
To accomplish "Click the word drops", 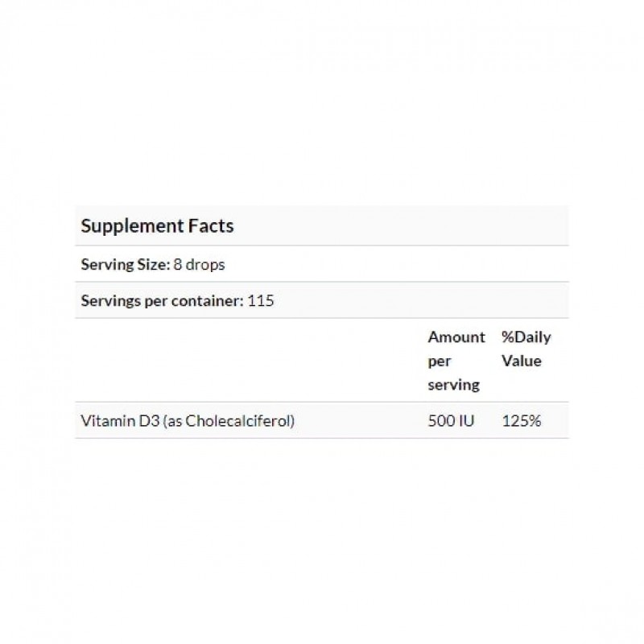I will tap(205, 265).
